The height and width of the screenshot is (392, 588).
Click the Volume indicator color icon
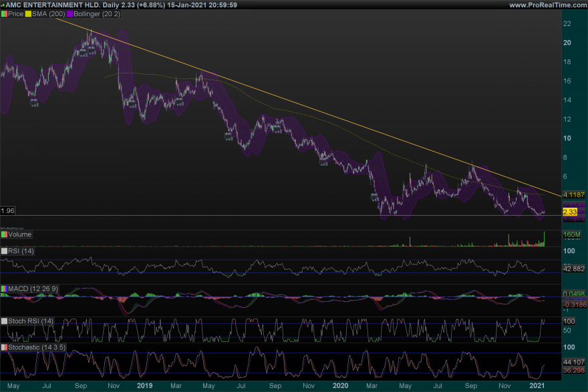pyautogui.click(x=4, y=234)
